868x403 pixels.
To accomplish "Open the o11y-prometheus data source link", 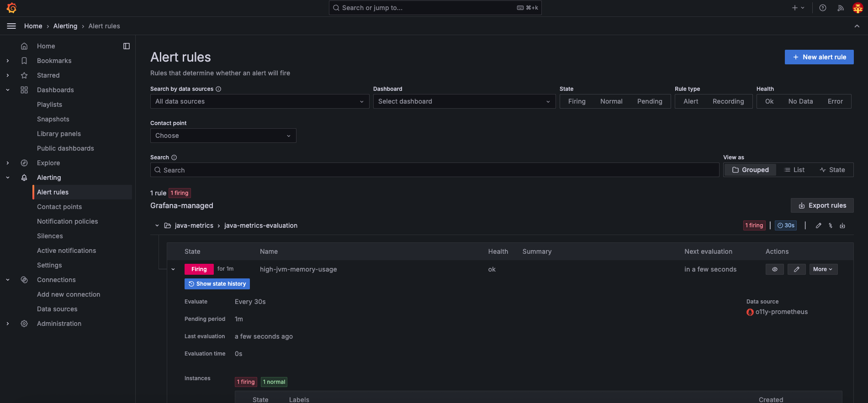I will 782,312.
